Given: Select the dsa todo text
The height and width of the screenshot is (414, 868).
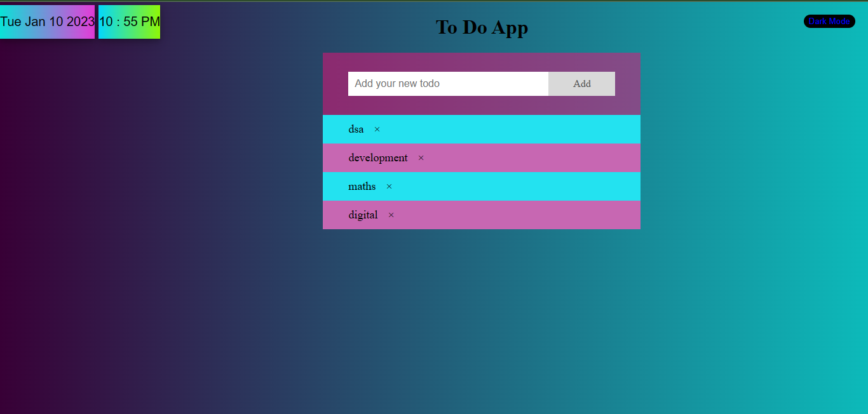Looking at the screenshot, I should (356, 130).
